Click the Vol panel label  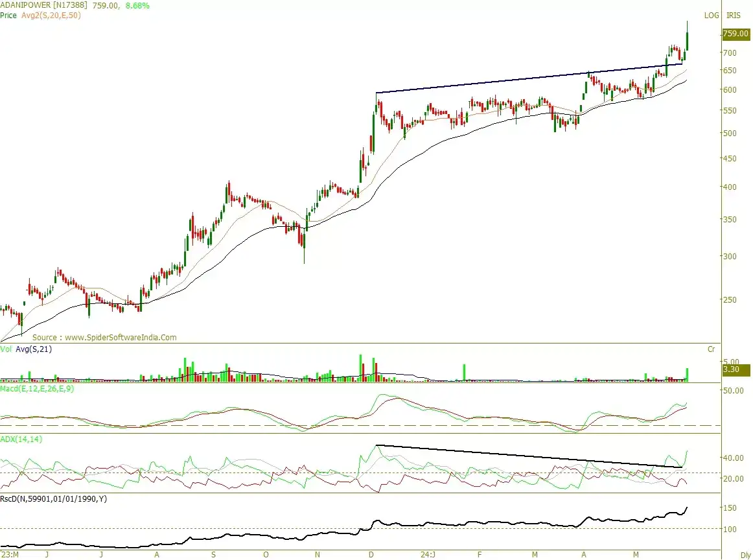(6, 349)
